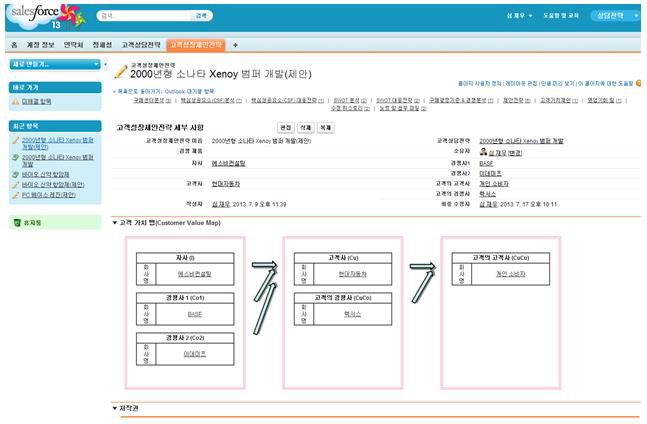The image size is (647, 424).
Task: Click 현대자동차 link in 고객사 (Cu) map box
Action: (x=352, y=274)
